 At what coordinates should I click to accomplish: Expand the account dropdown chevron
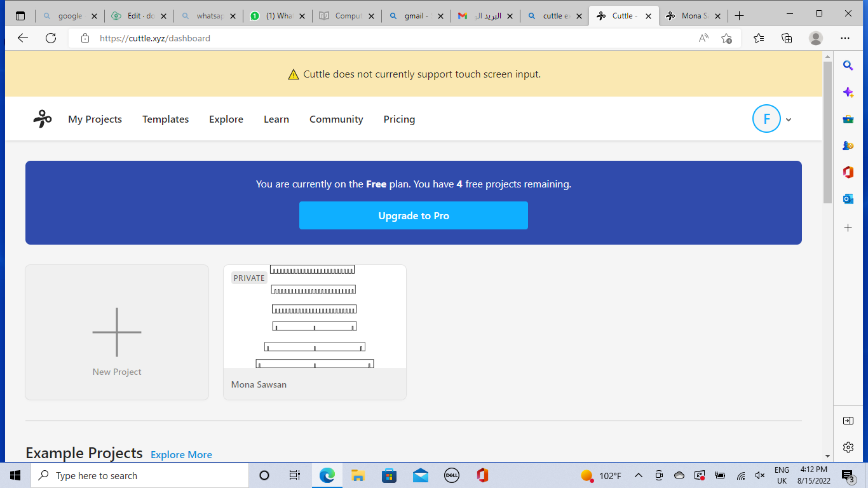[x=789, y=119]
